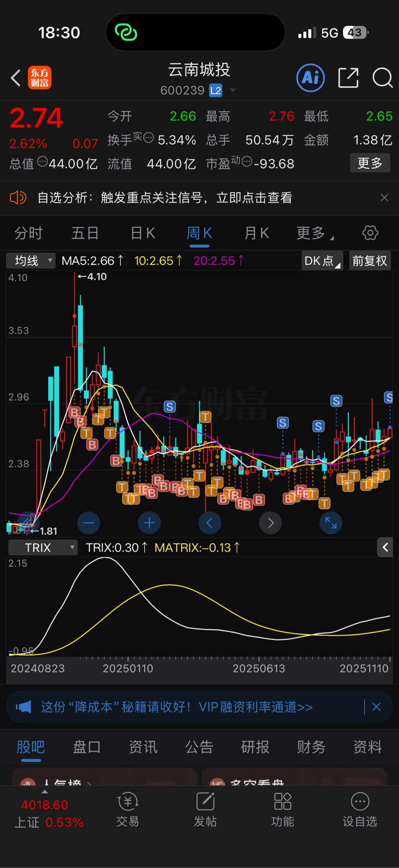Open 发帖 post icon
This screenshot has height=868, width=399.
(x=205, y=809)
